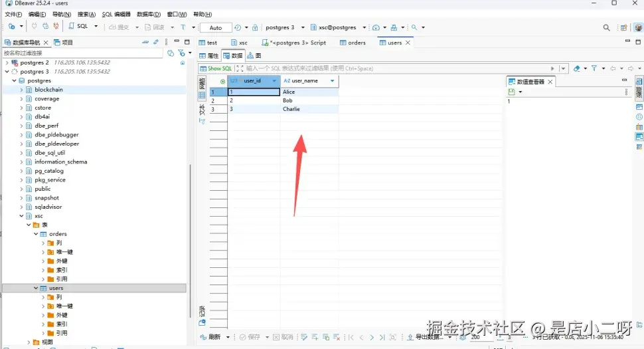644x349 pixels.
Task: Click the navigator filter funnel icon
Action: [x=181, y=53]
